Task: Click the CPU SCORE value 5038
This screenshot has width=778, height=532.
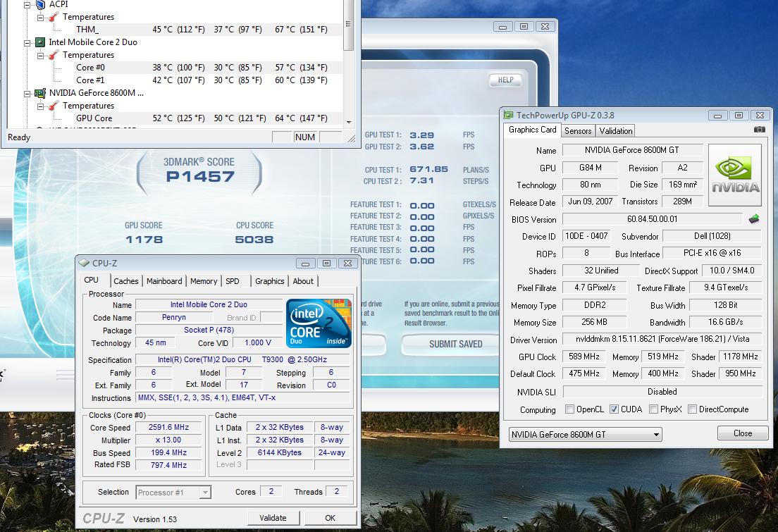Action: coord(254,240)
